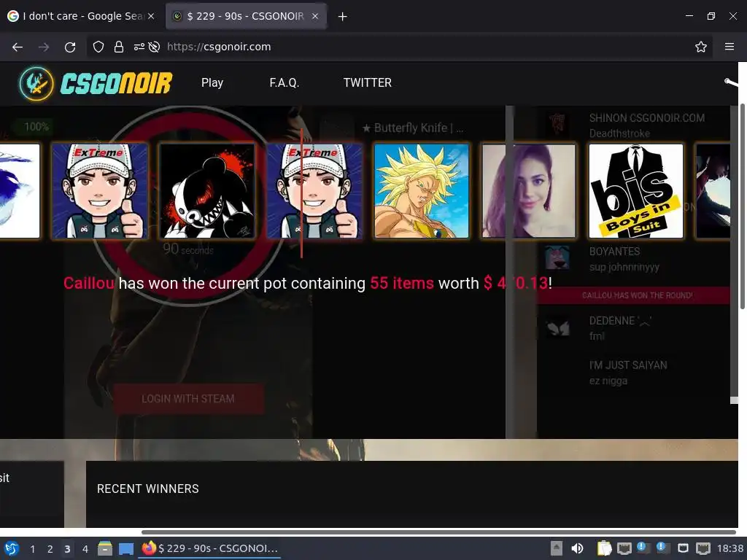Open the TWITTER link in navigation
The width and height of the screenshot is (747, 560).
[368, 83]
